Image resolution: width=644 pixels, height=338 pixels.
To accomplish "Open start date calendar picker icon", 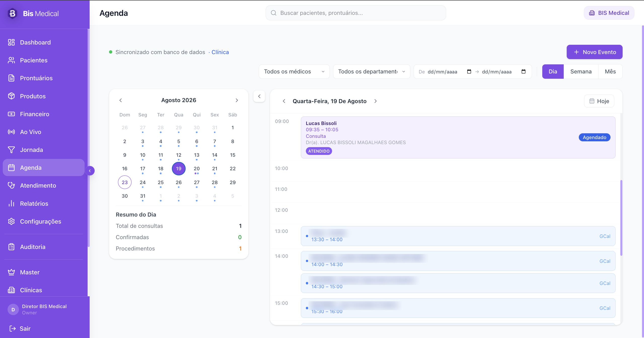I will 469,71.
